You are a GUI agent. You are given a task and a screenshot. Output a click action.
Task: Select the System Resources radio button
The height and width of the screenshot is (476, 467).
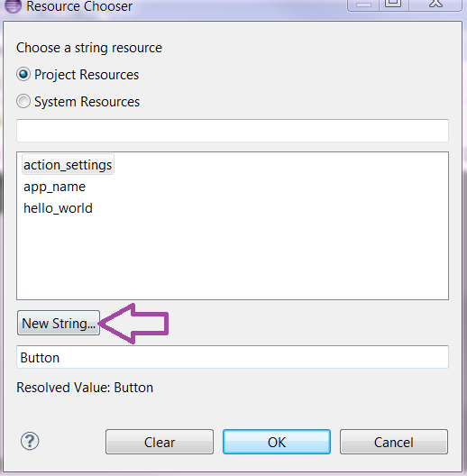[x=23, y=101]
